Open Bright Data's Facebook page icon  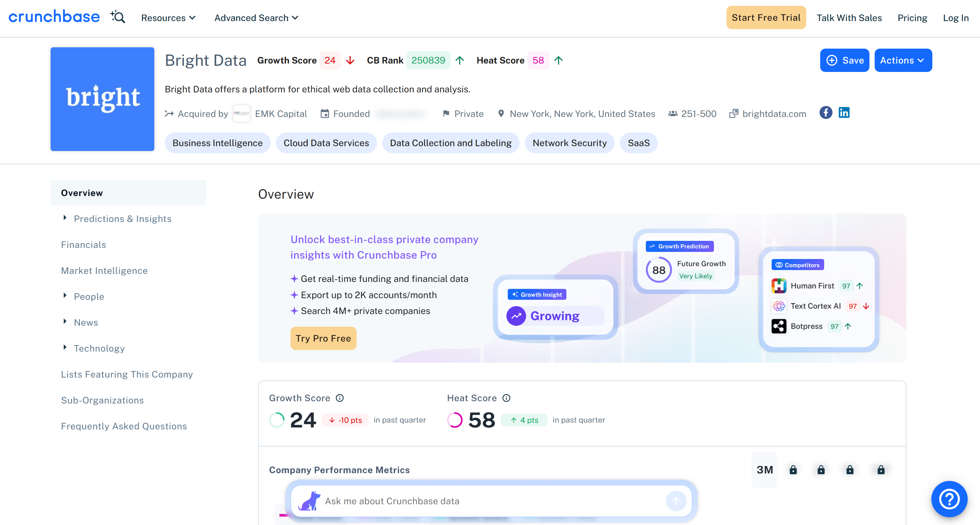826,112
